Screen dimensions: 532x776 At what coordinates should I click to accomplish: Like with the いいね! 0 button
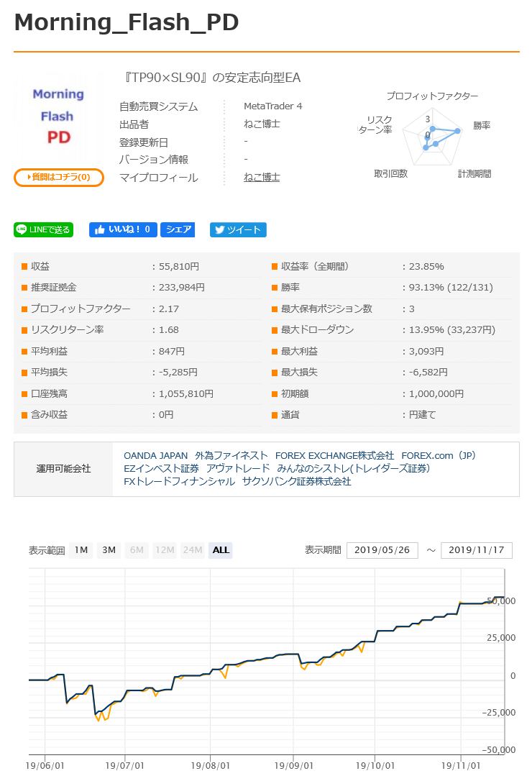pos(123,229)
